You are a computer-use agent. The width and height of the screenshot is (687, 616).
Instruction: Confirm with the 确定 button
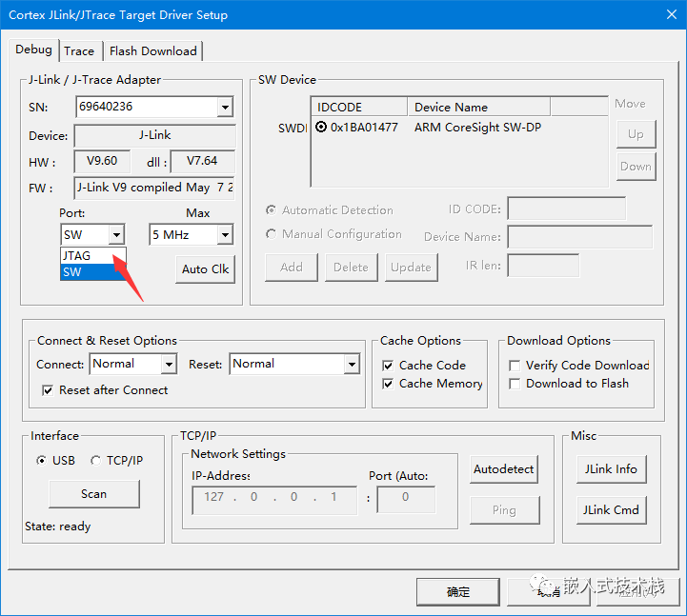(x=458, y=592)
